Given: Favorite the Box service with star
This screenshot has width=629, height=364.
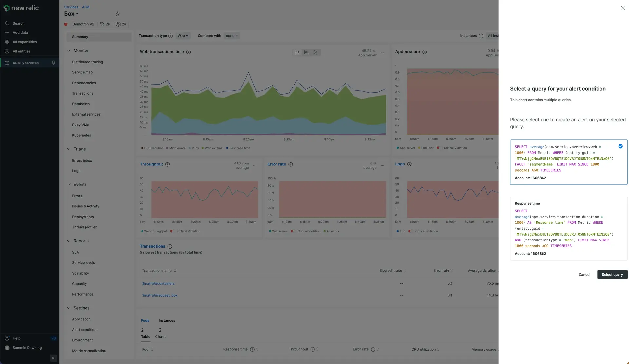Looking at the screenshot, I should click(x=118, y=14).
